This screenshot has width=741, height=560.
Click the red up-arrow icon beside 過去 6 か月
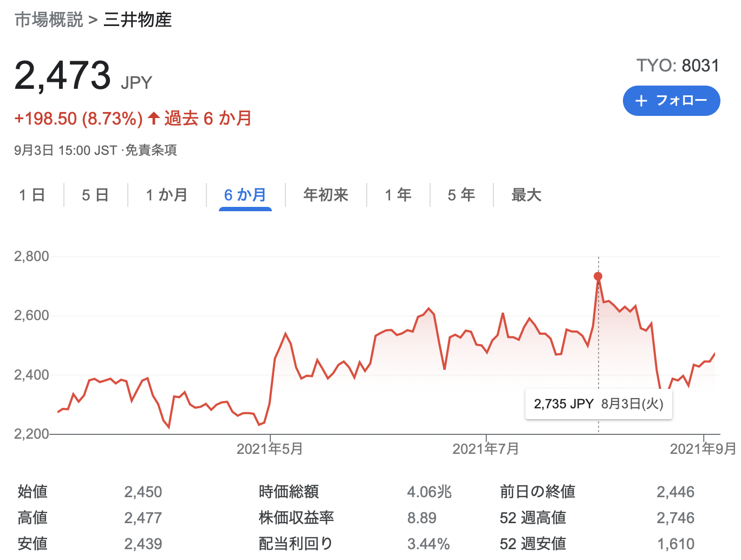click(x=153, y=118)
